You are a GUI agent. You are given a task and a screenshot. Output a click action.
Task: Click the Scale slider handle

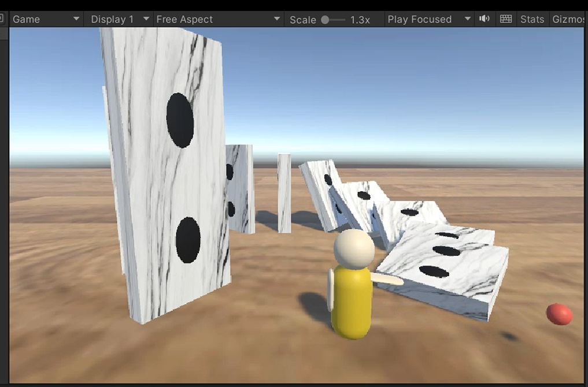[x=325, y=20]
